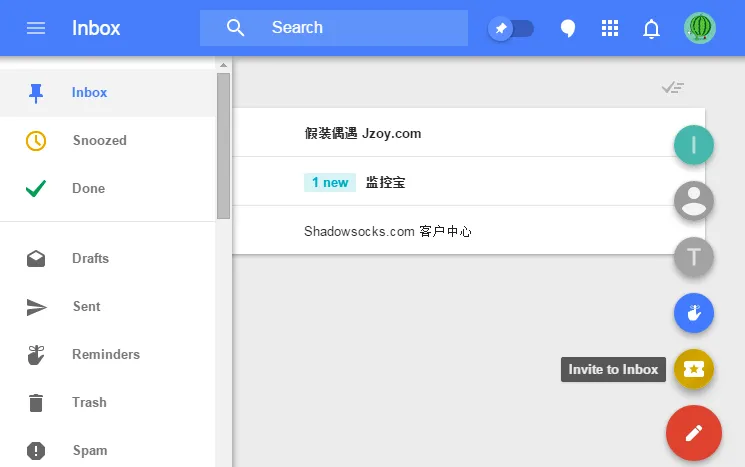Collapse the hamburger main menu
The height and width of the screenshot is (467, 745).
(36, 28)
